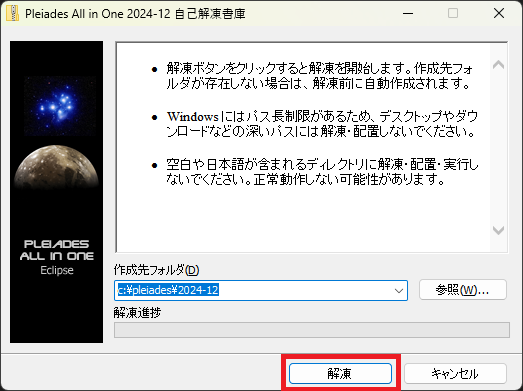Open the folder browser with 参照(W)... button
This screenshot has height=391, width=523.
point(463,290)
